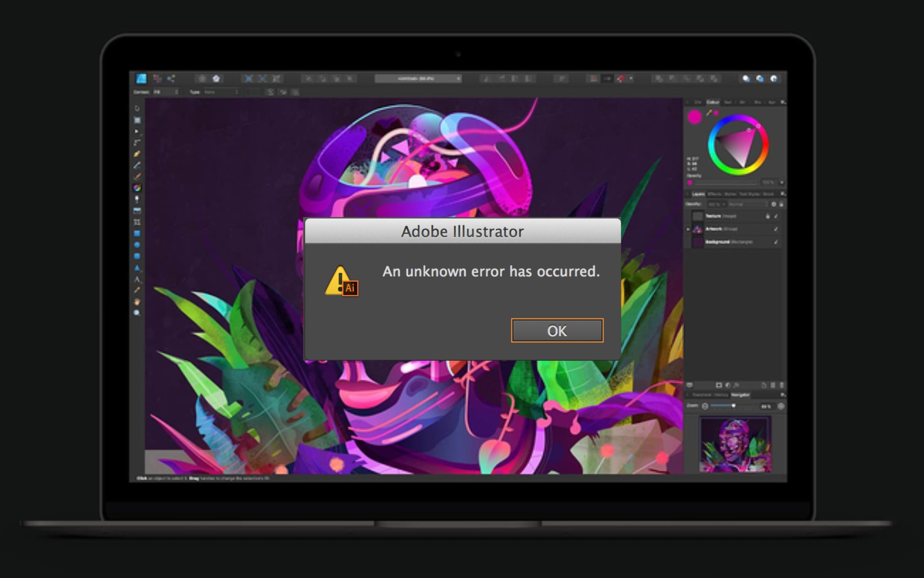Switch to the Layers tab

point(698,194)
